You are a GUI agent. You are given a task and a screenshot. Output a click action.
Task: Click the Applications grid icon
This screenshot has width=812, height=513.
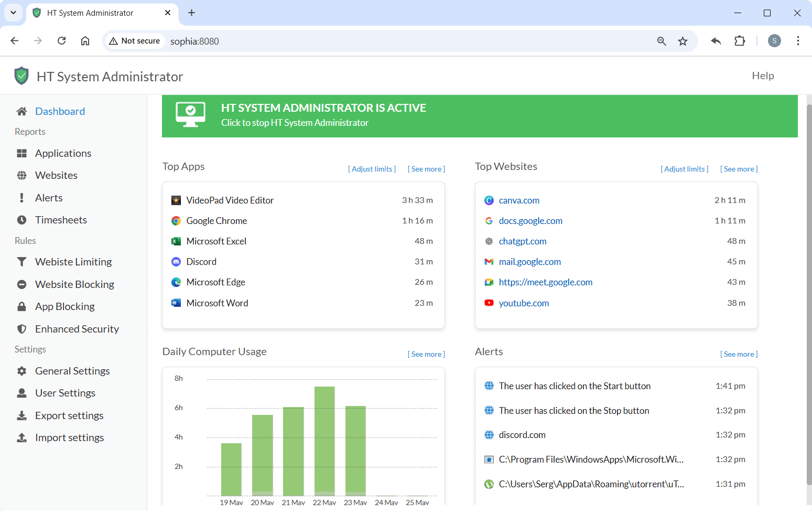[21, 153]
